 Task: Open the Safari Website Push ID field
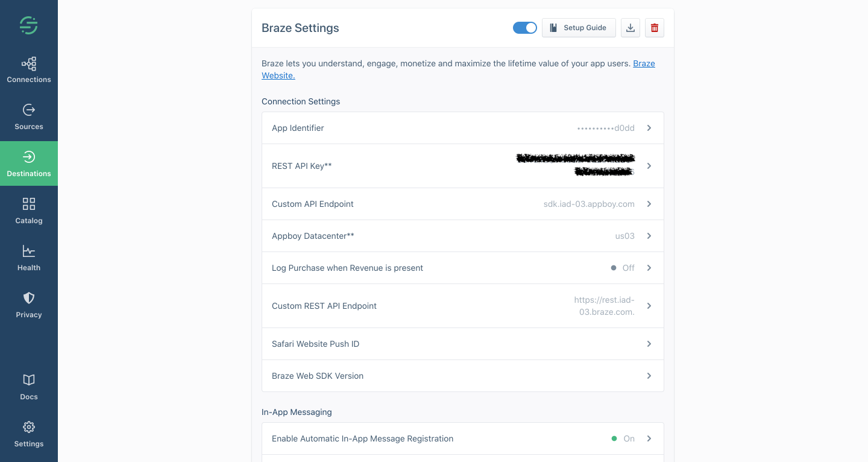click(462, 344)
